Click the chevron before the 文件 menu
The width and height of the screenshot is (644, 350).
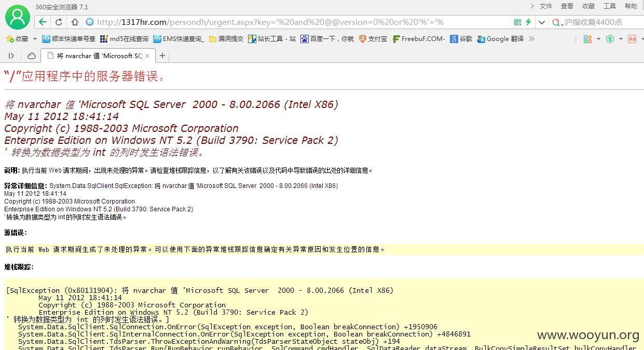(x=532, y=6)
